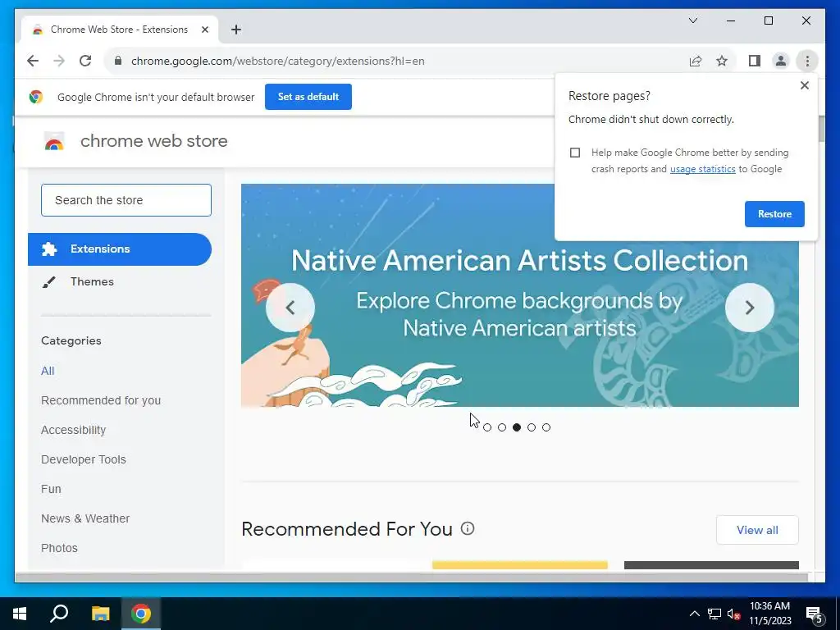The image size is (840, 630).
Task: Check the crash reports checkbox
Action: click(x=575, y=153)
